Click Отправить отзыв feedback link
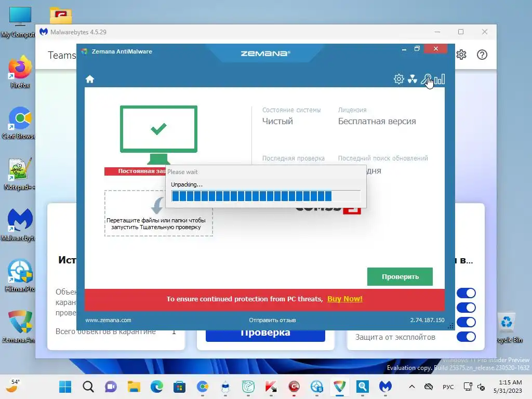This screenshot has width=532, height=399. pyautogui.click(x=272, y=320)
